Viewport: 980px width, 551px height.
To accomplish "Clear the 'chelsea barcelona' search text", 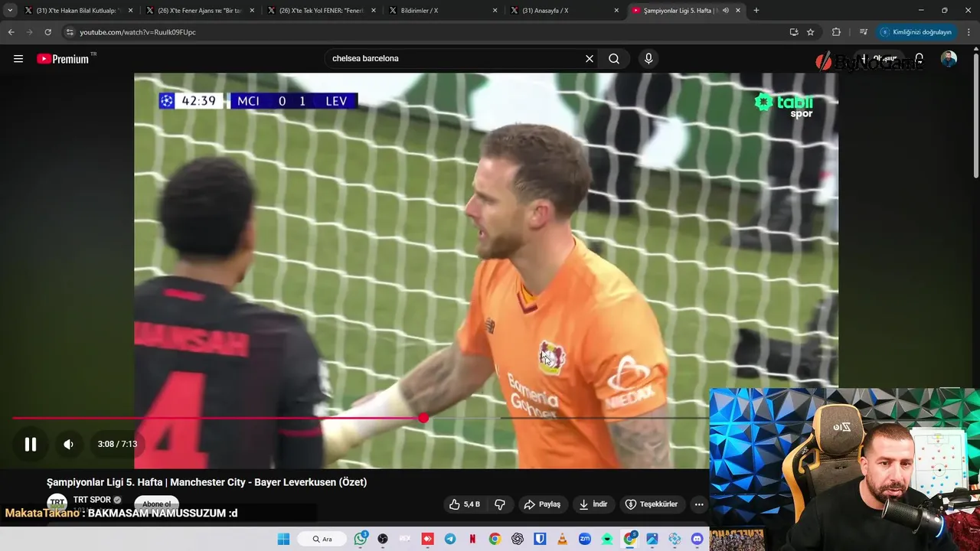I will [590, 59].
